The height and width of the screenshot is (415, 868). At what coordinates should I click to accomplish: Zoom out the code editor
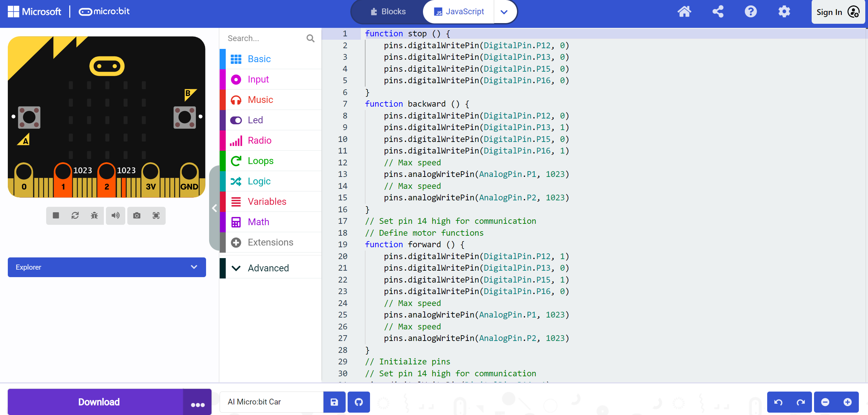[825, 402]
